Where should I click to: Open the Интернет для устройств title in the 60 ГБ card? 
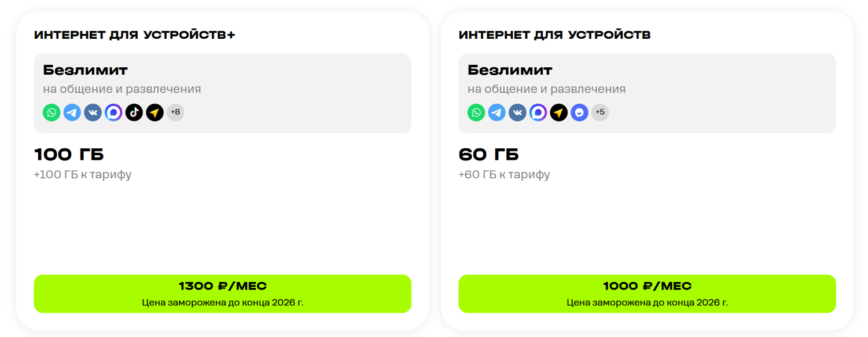coord(554,35)
